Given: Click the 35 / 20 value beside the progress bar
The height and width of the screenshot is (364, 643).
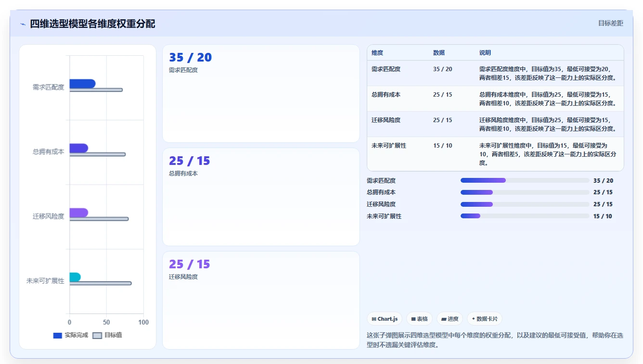Looking at the screenshot, I should [604, 181].
